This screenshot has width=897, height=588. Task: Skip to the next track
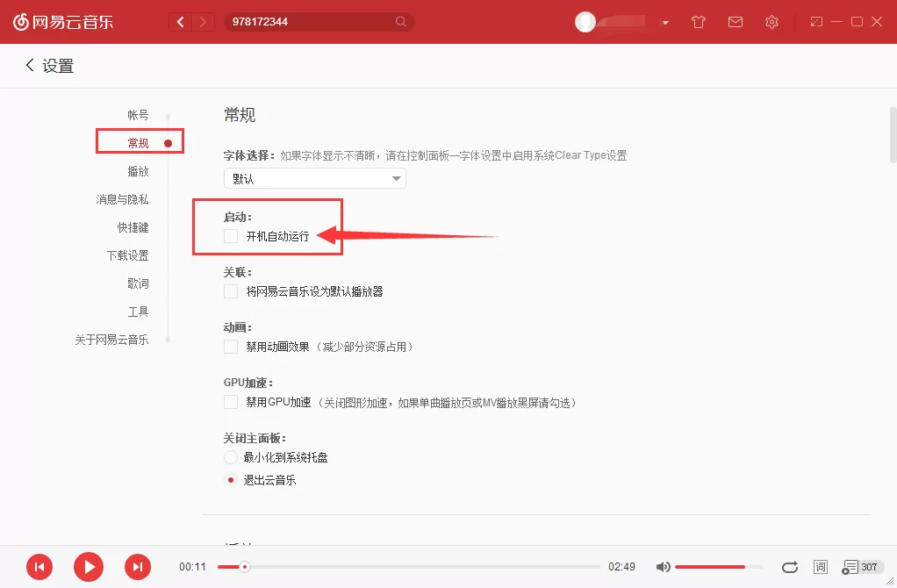[x=138, y=567]
